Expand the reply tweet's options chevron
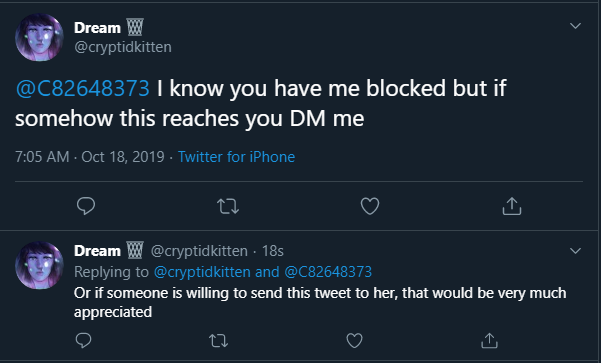This screenshot has height=363, width=601. (x=575, y=251)
